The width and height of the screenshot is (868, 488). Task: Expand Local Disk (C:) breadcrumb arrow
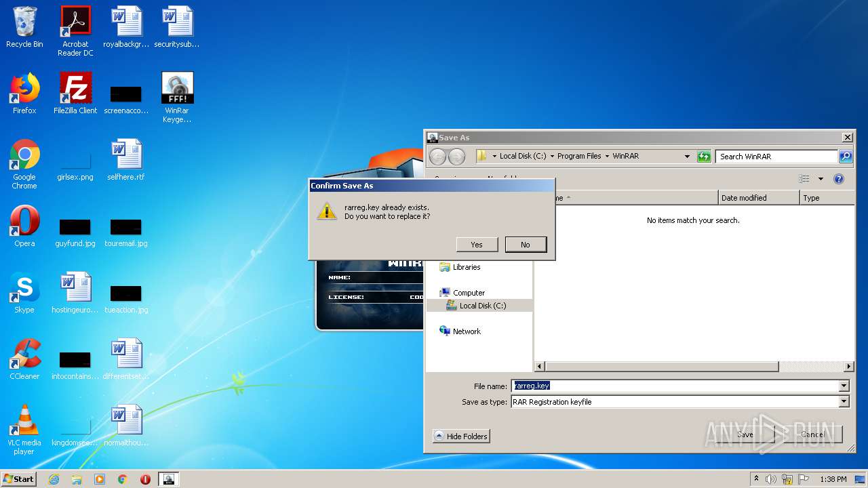click(x=551, y=156)
